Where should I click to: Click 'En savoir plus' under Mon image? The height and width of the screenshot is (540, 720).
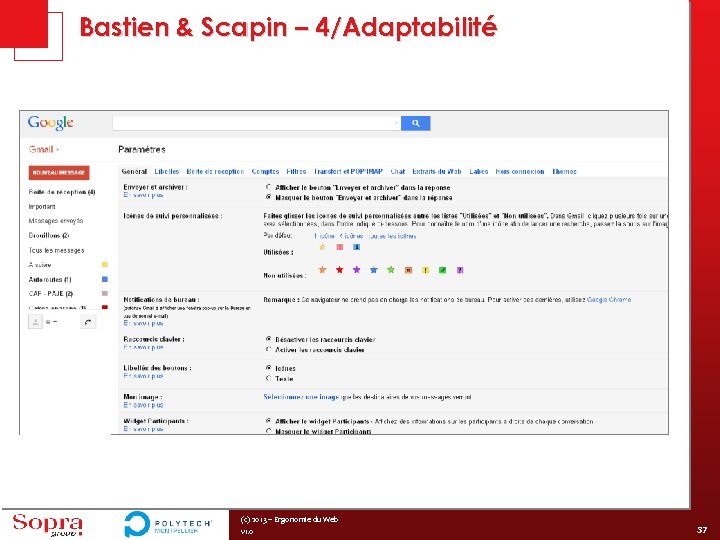pos(143,405)
